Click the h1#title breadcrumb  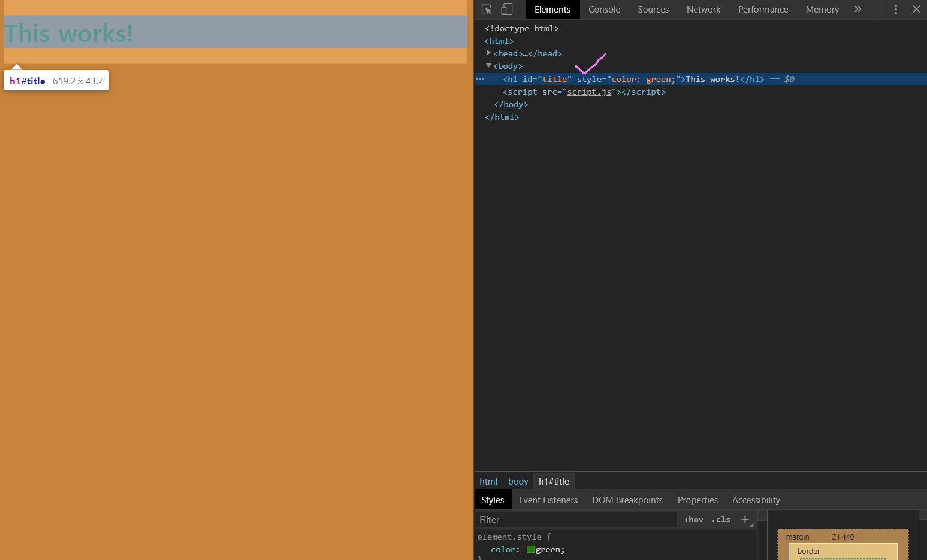coord(554,481)
